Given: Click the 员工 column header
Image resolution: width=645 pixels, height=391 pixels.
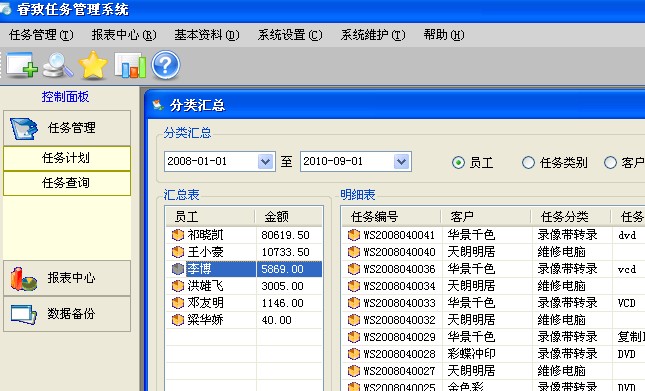Looking at the screenshot, I should tap(210, 217).
